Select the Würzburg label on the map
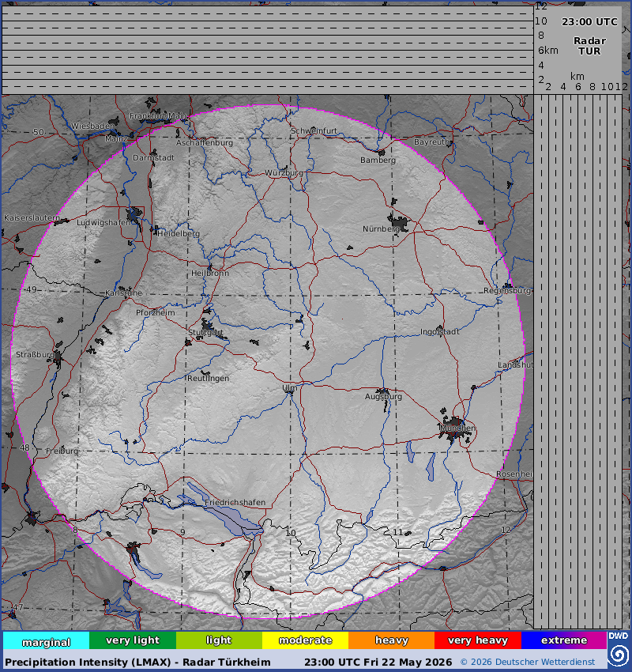Viewport: 632px width, 672px height. coord(284,172)
